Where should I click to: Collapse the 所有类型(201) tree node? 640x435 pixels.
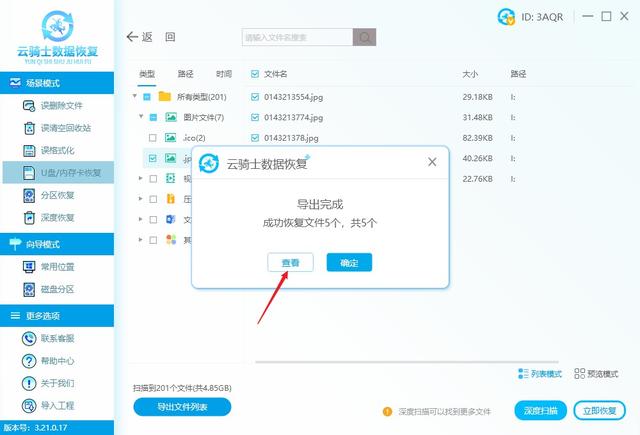134,96
